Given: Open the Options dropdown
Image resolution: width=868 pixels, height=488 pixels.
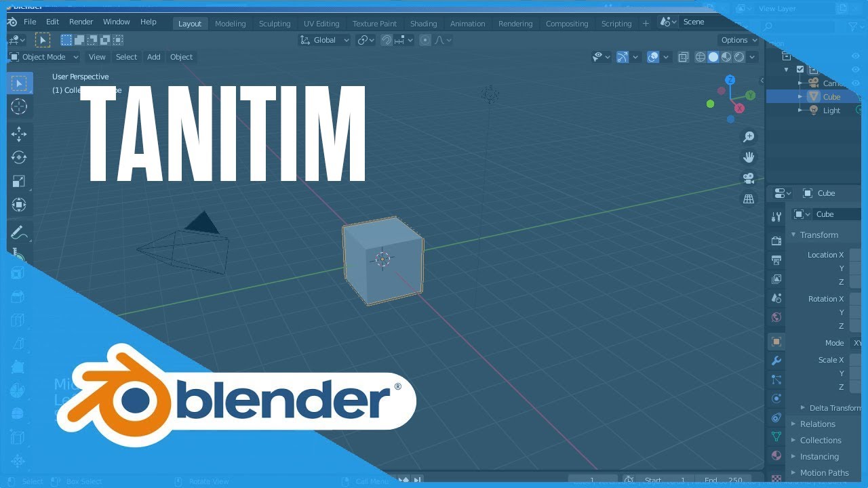Looking at the screenshot, I should (738, 40).
